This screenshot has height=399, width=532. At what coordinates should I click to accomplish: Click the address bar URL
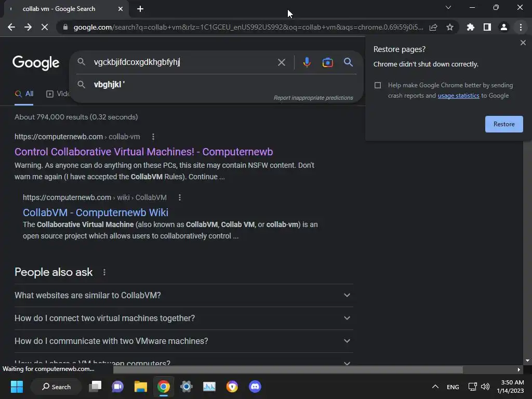(248, 27)
